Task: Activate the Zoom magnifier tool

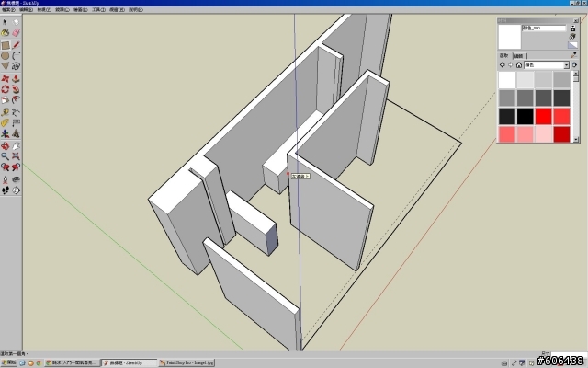Action: 5,156
